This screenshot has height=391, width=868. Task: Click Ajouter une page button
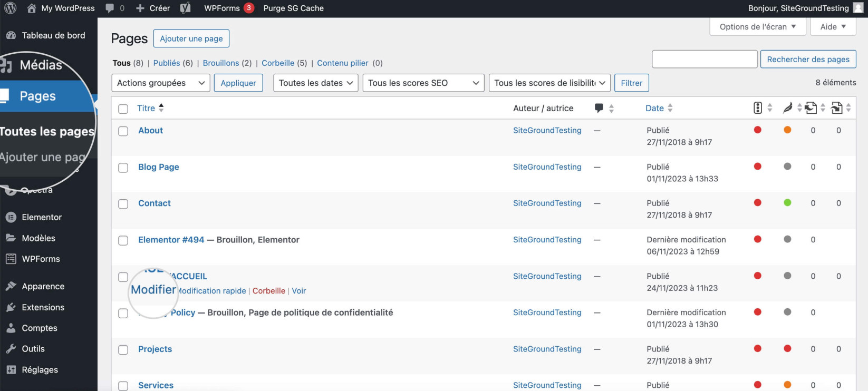point(191,38)
